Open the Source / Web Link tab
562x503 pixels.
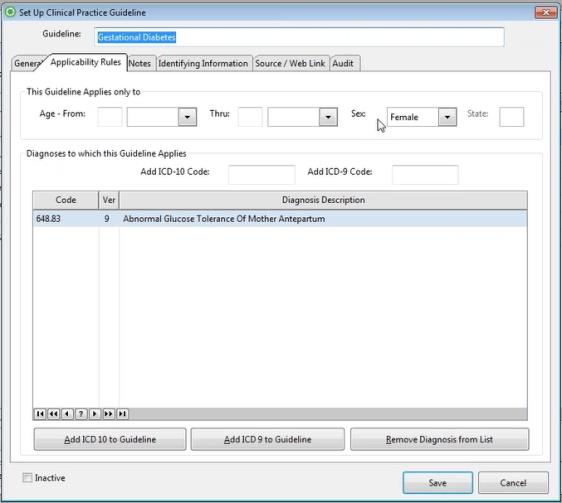[x=290, y=63]
